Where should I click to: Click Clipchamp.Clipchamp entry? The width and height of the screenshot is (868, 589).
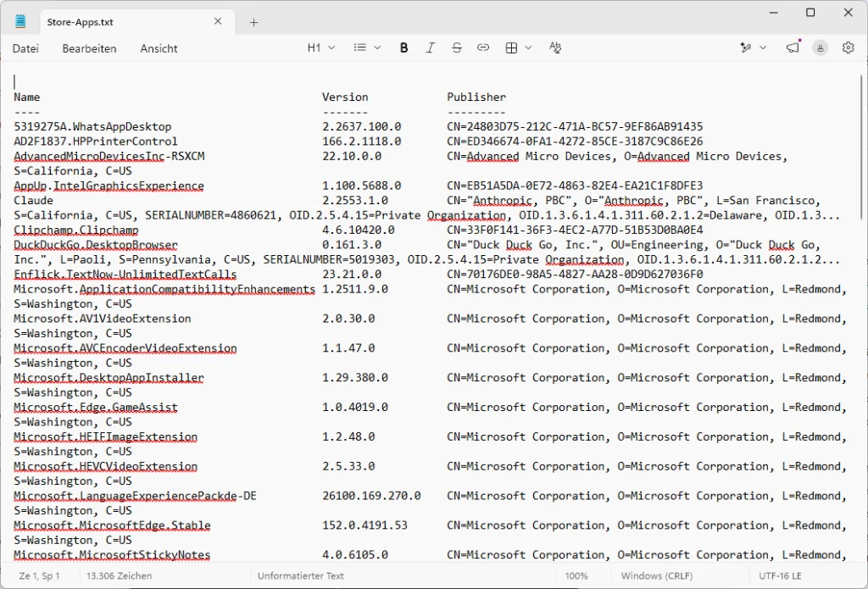(x=75, y=230)
